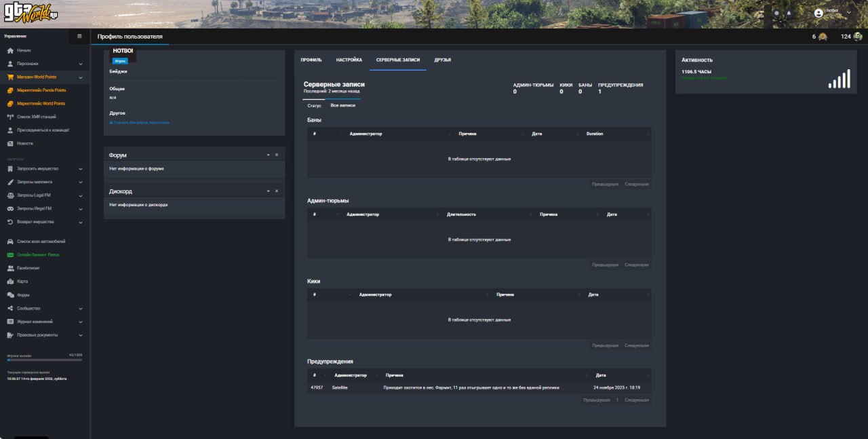Image resolution: width=868 pixels, height=439 pixels.
Task: Open the theme settings gear icon
Action: 776,13
